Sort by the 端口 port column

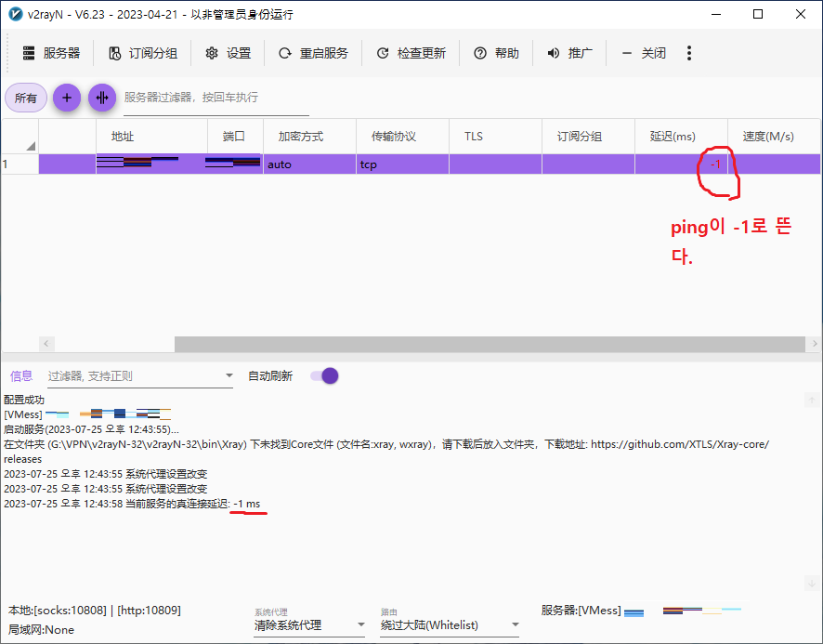click(x=235, y=137)
